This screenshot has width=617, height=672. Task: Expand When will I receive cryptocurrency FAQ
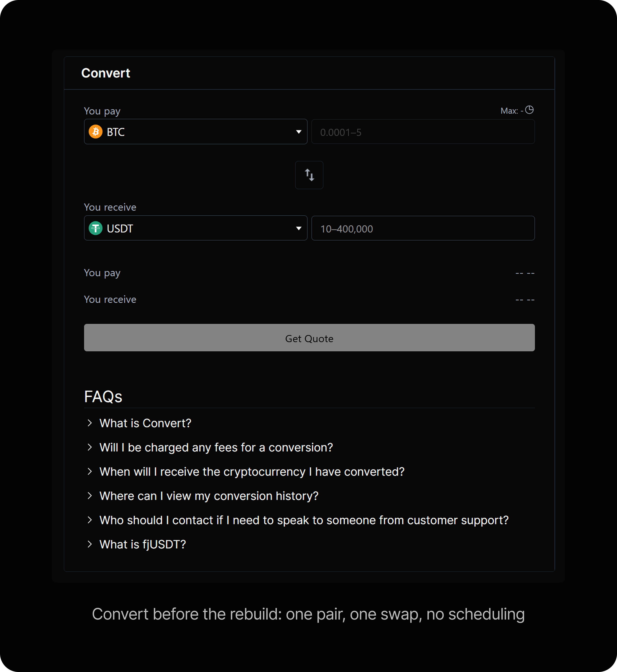click(252, 472)
